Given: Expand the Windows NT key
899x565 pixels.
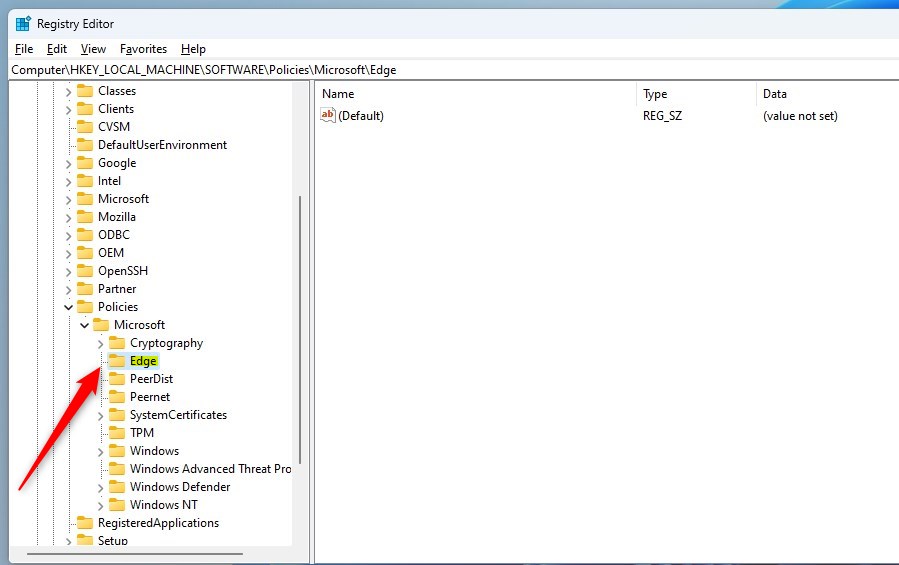Looking at the screenshot, I should click(x=100, y=506).
